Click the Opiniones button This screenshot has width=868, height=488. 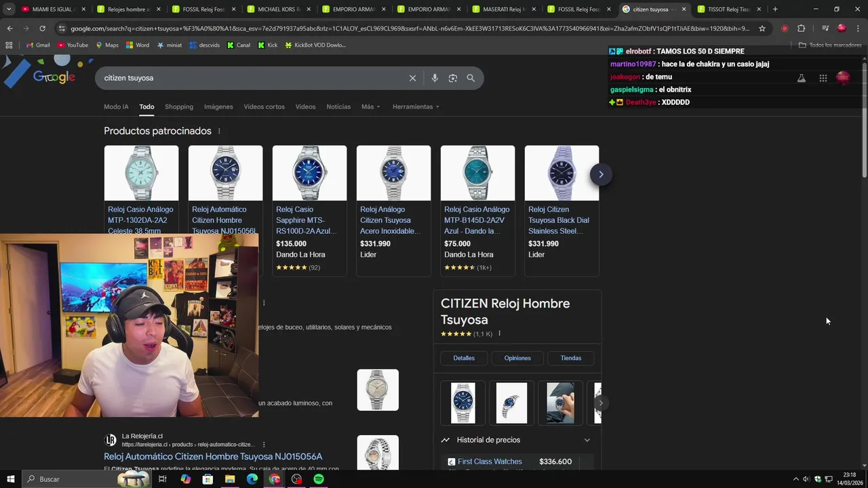point(517,358)
